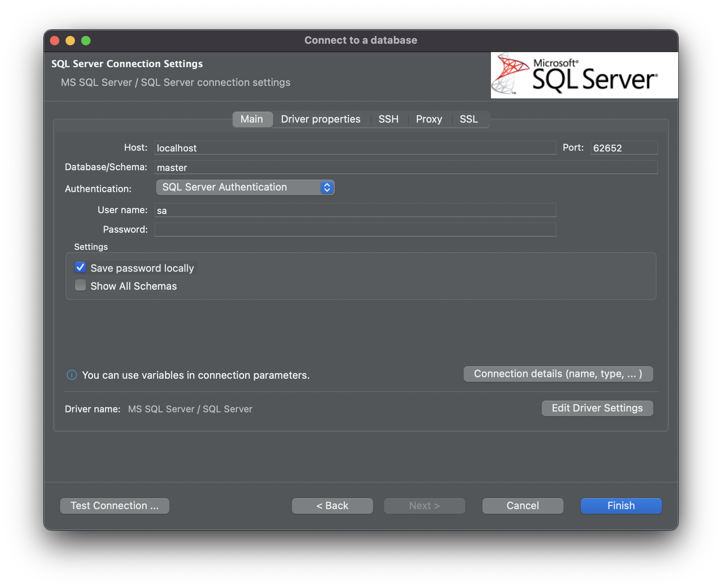
Task: Click the stepper arrows on Authentication dropdown
Action: (x=327, y=187)
